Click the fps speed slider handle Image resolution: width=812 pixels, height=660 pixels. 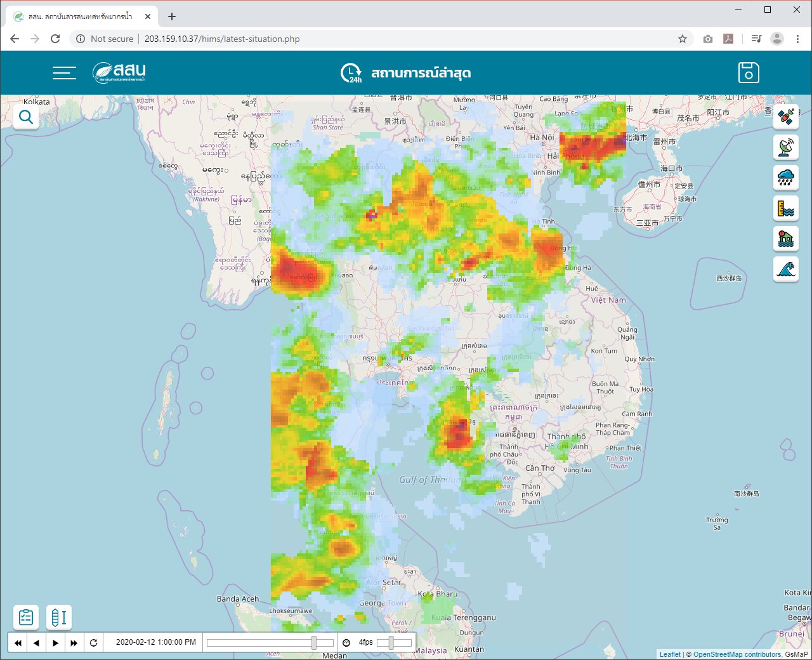point(391,643)
